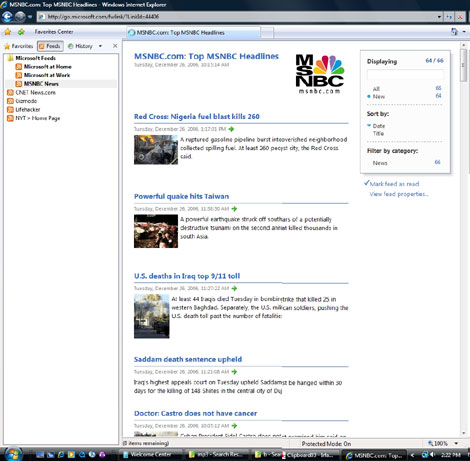This screenshot has width=470, height=461.
Task: Click the browser Back arrow button
Action: (7, 16)
